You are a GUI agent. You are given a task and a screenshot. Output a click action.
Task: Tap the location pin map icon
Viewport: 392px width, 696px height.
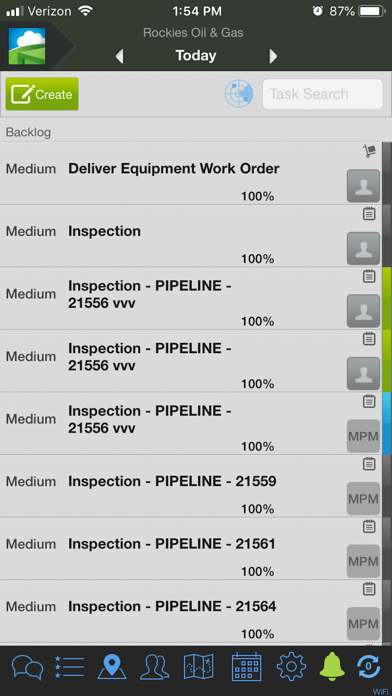pos(112,667)
